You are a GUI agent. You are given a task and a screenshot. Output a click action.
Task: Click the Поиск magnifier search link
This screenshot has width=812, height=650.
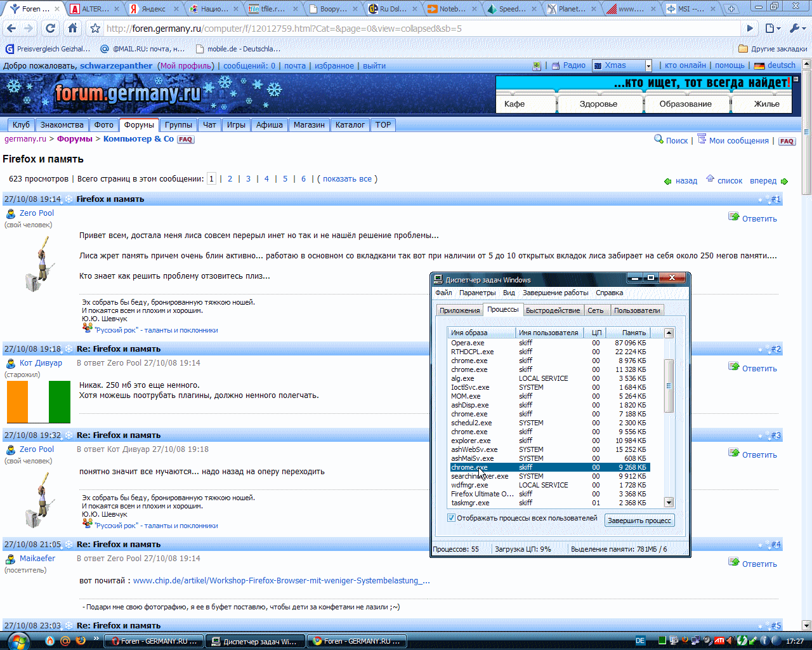[671, 140]
